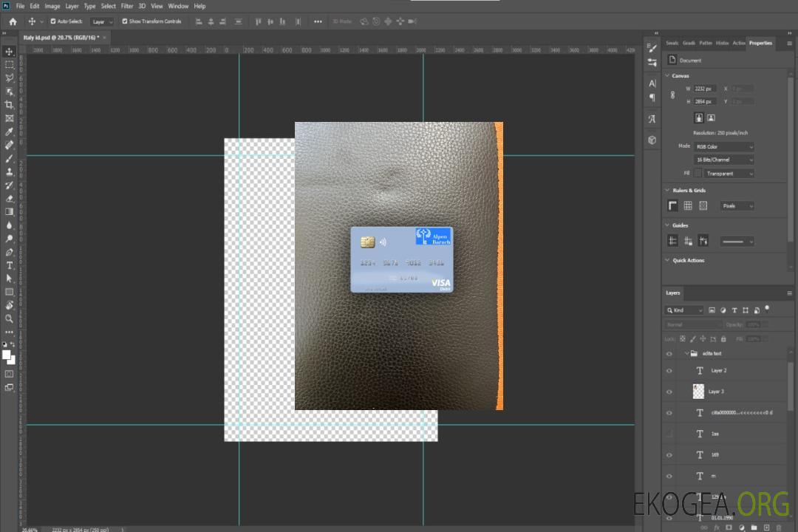
Task: Open the 3D panel cube icon
Action: point(652,140)
